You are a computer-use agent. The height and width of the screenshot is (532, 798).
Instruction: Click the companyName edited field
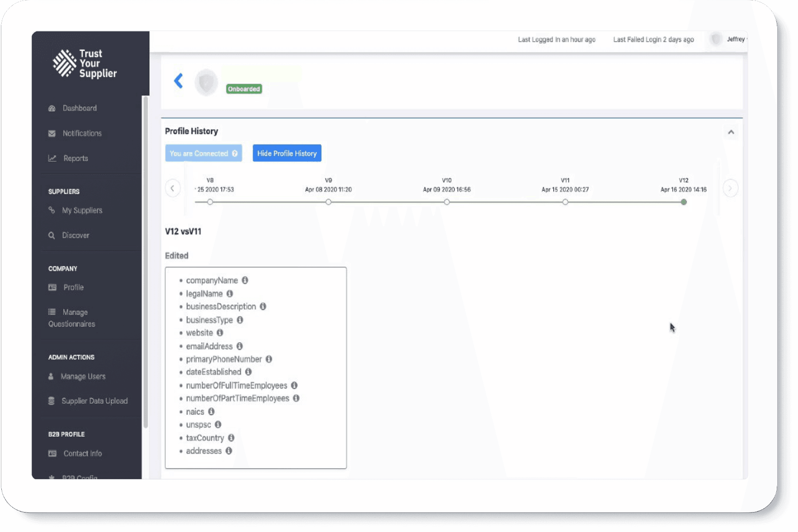212,281
